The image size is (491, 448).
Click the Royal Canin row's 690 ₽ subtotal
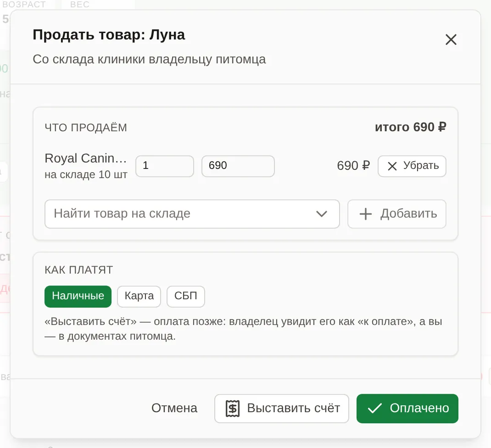pos(353,166)
